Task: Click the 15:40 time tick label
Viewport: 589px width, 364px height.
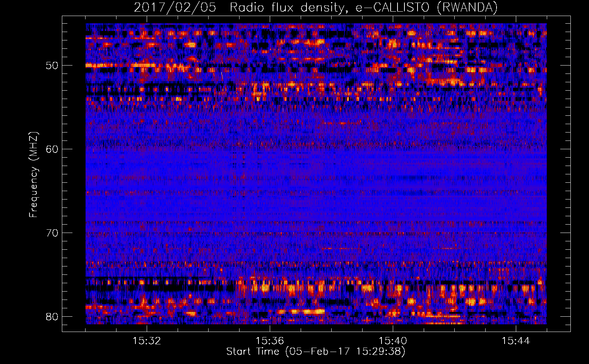Action: [393, 341]
